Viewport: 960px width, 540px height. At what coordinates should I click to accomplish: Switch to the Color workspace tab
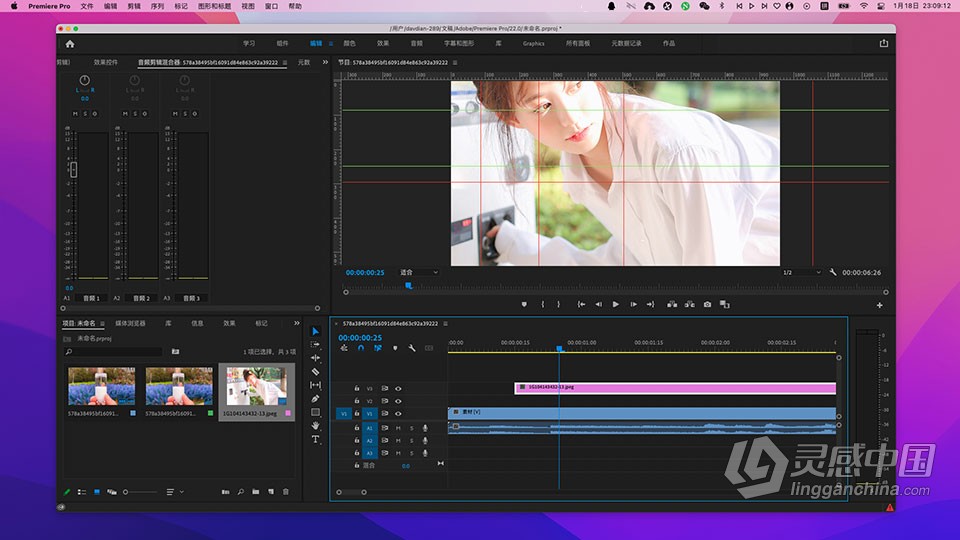pos(350,43)
